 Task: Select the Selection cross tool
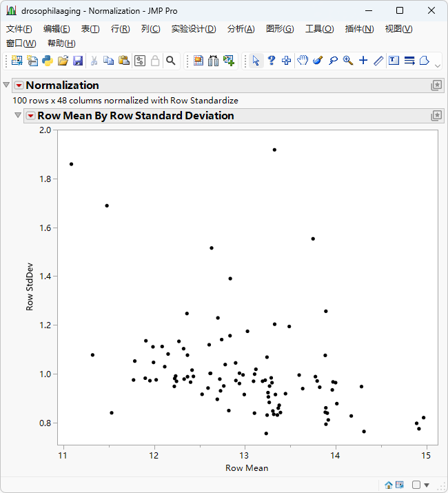click(x=287, y=61)
